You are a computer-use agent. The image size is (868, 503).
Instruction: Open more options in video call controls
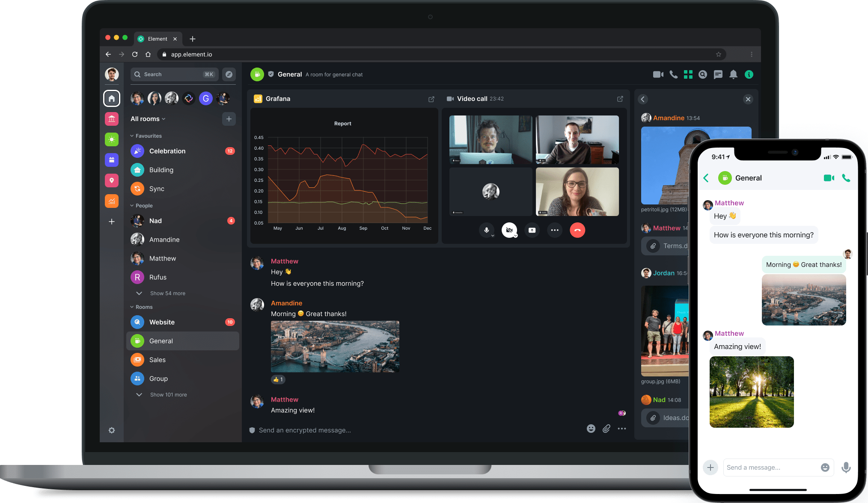tap(555, 230)
